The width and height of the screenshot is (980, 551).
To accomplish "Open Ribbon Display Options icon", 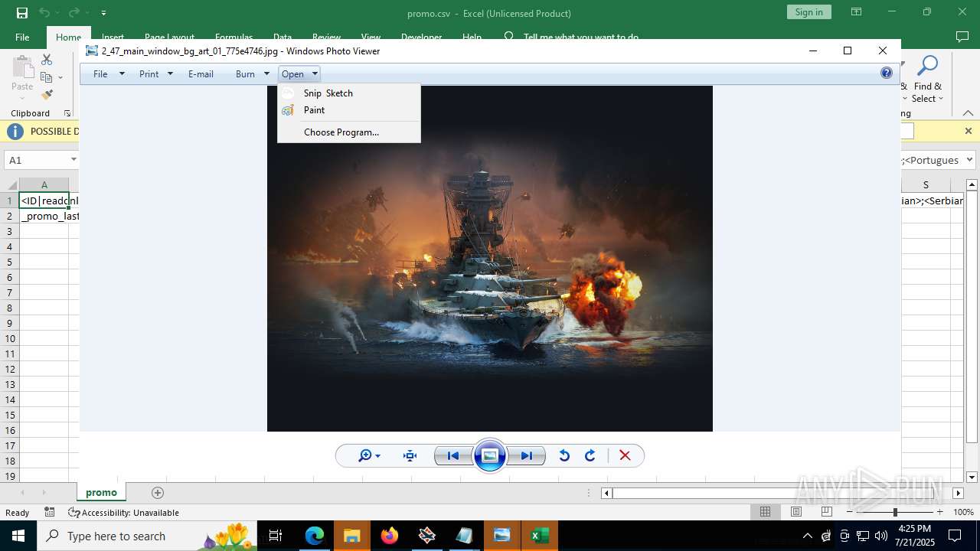I will pos(857,12).
